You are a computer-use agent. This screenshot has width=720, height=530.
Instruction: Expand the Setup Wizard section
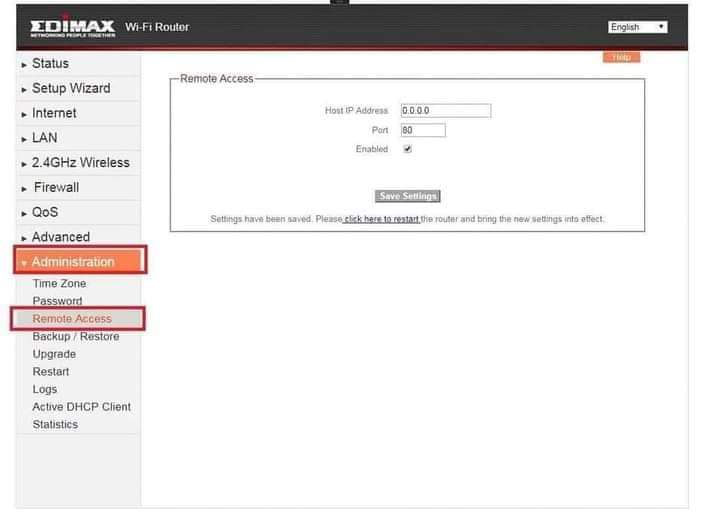70,88
